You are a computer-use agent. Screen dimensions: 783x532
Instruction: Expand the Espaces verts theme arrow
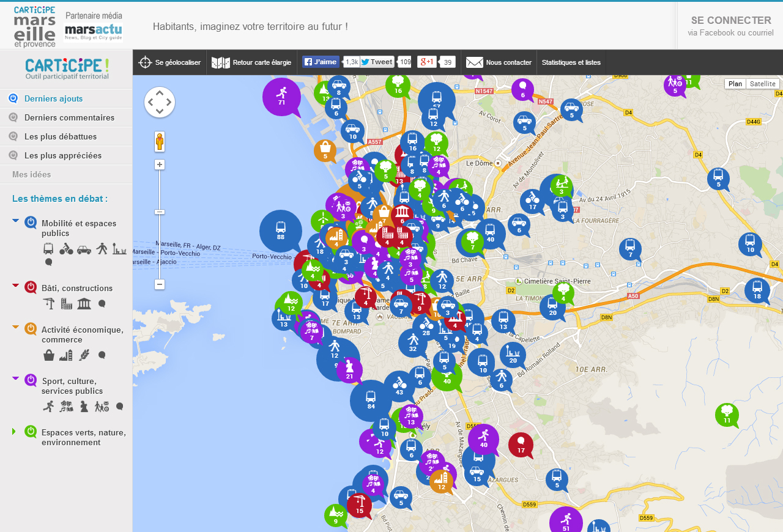pos(15,432)
